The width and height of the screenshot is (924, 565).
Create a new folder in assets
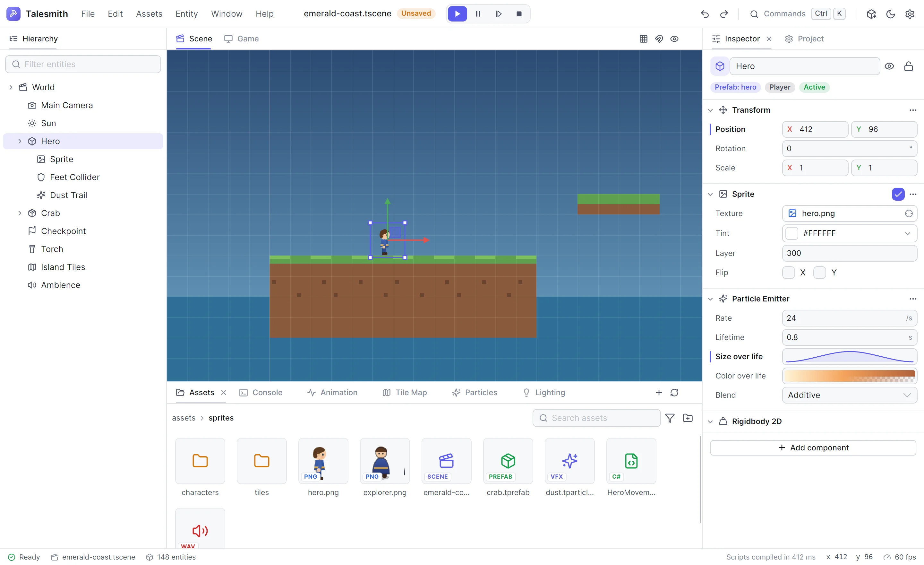688,418
